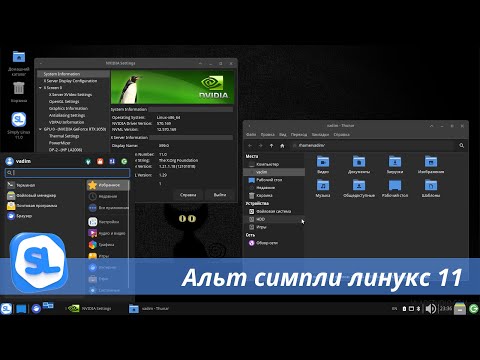The image size is (480, 360).
Task: Go back in Thunar toolbar
Action: [x=250, y=146]
